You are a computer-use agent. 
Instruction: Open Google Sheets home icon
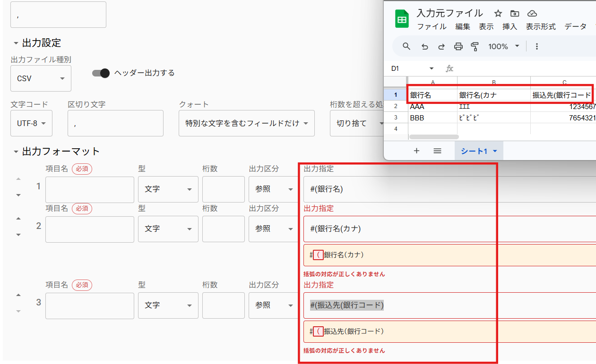pyautogui.click(x=402, y=19)
